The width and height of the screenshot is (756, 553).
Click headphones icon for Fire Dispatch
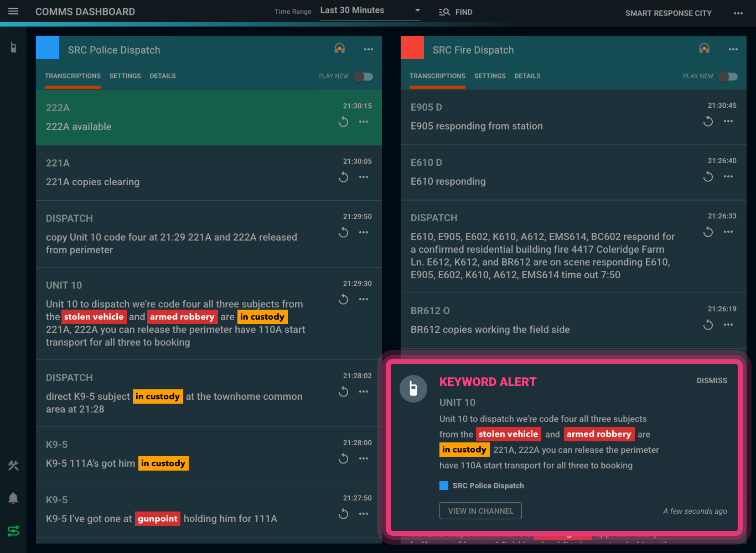click(705, 49)
